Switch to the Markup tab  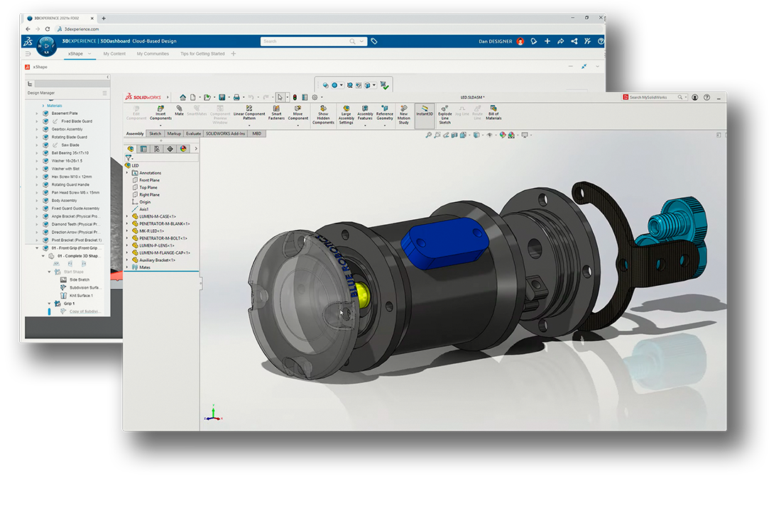click(x=175, y=134)
